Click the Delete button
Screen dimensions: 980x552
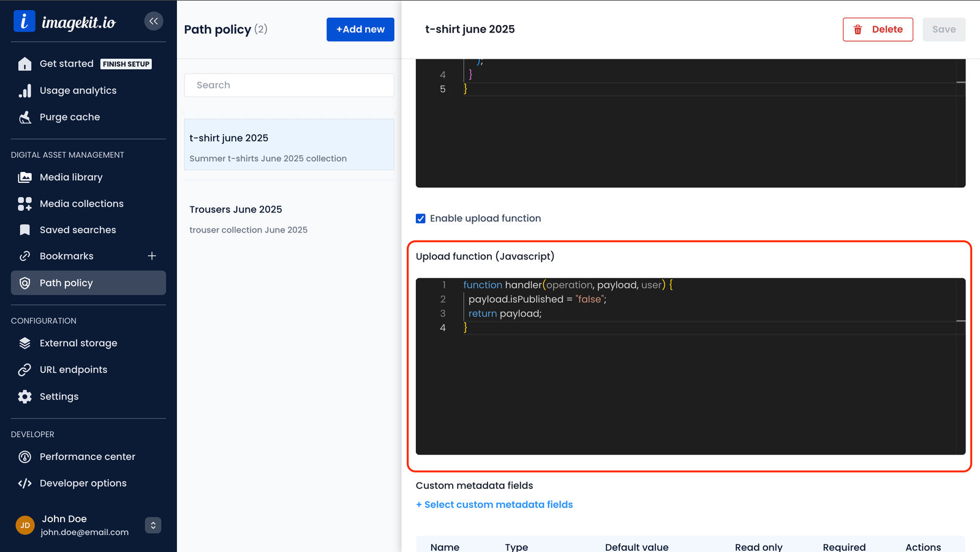[878, 29]
